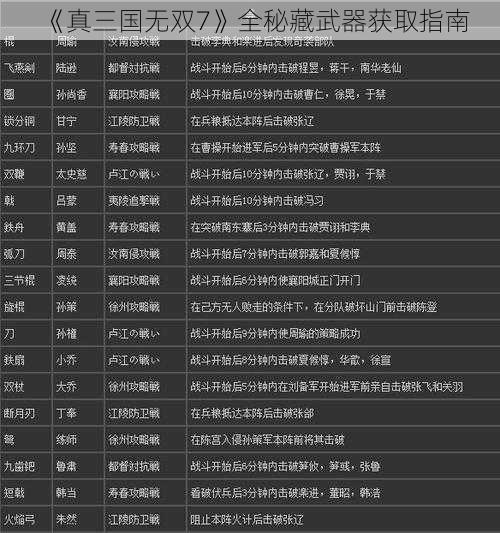Image resolution: width=500 pixels, height=533 pixels.
Task: Click 都督对抗戦 in the 鲁肃 row
Action: [x=134, y=466]
